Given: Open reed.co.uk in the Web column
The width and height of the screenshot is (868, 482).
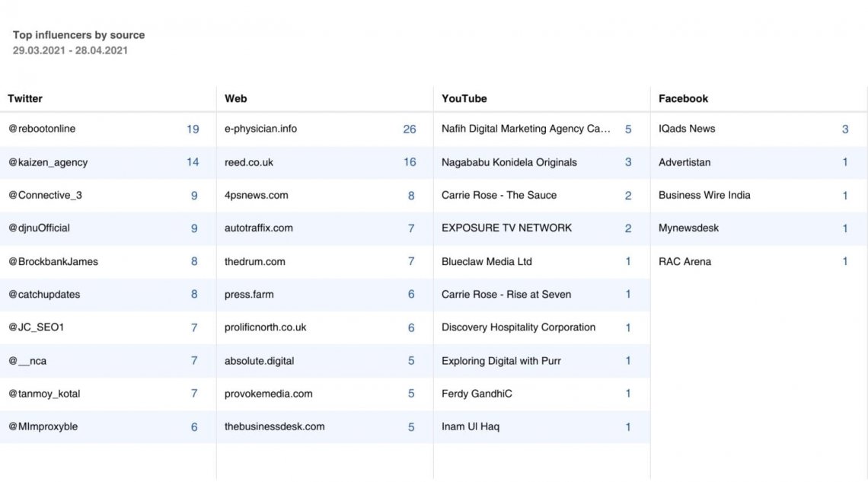Looking at the screenshot, I should [x=249, y=162].
